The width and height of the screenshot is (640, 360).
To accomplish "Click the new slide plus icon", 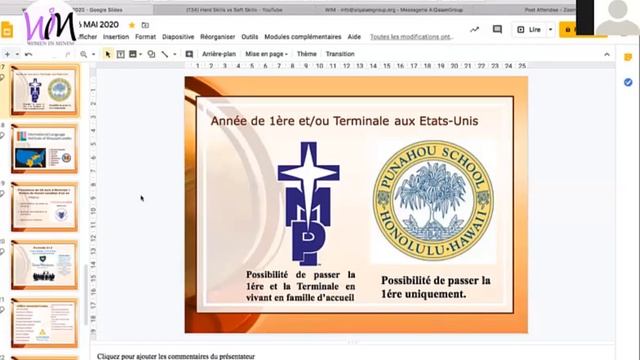I will click(x=7, y=54).
